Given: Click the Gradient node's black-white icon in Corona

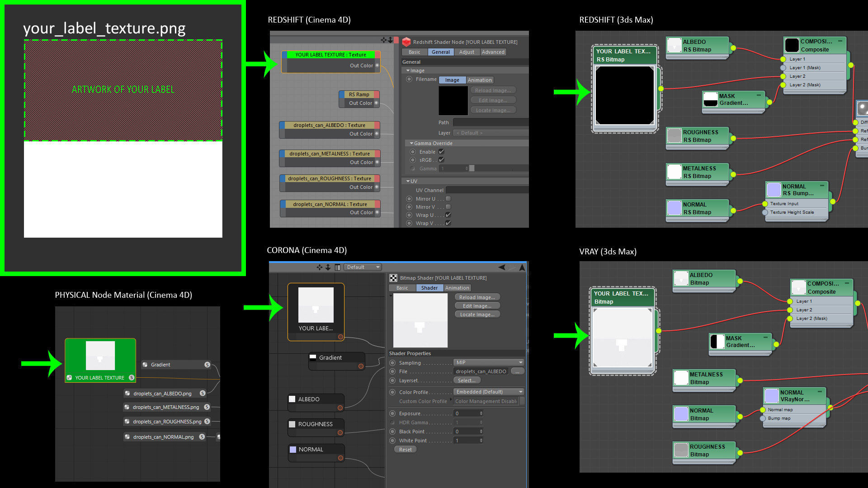Looking at the screenshot, I should [x=313, y=357].
